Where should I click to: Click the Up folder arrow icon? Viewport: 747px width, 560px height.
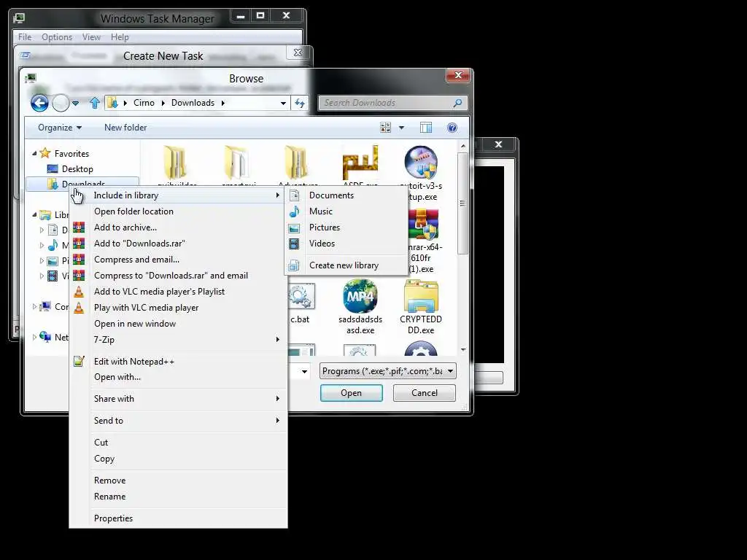95,103
